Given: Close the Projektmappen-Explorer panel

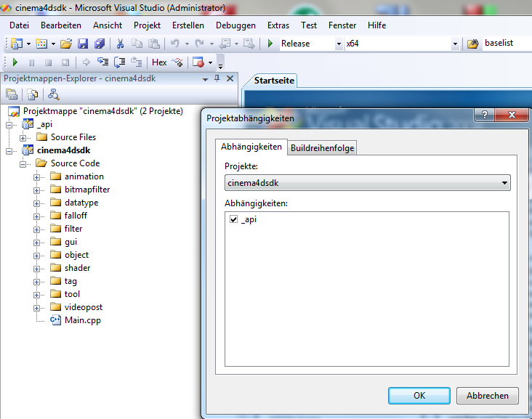Looking at the screenshot, I should (230, 78).
